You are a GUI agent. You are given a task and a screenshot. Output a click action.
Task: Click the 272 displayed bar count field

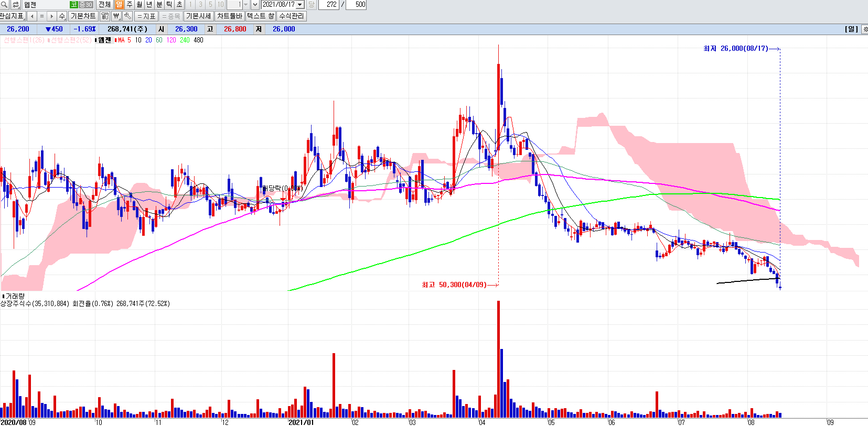tap(328, 4)
